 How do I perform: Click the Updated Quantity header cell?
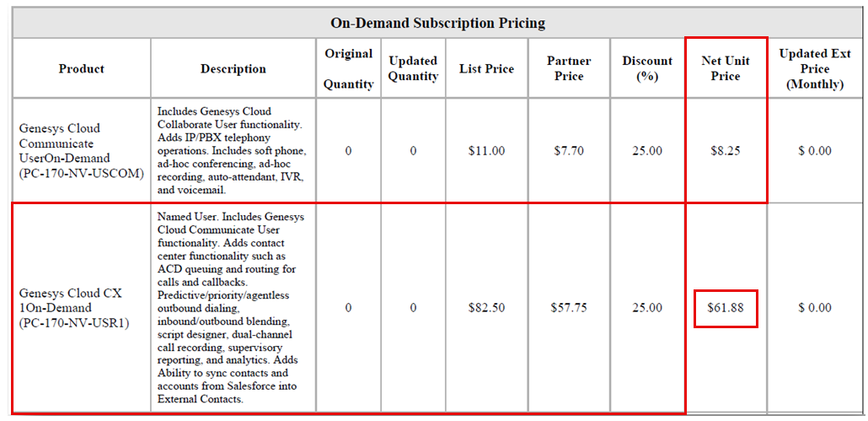tap(413, 68)
